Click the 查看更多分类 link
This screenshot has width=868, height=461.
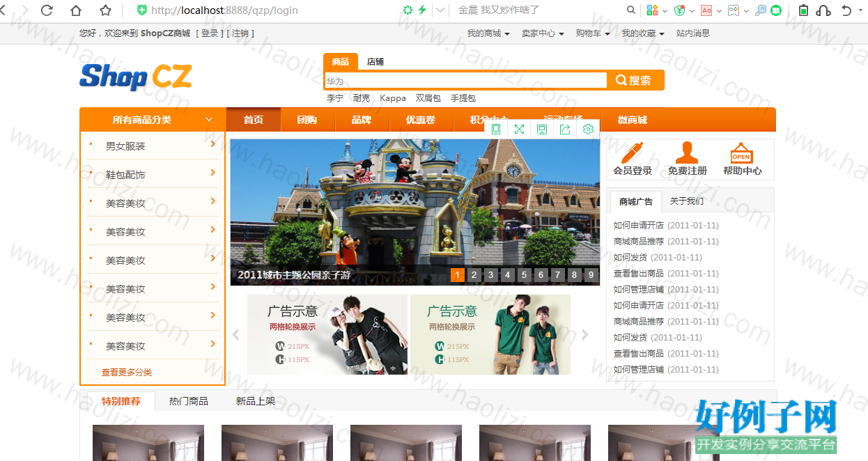(127, 373)
